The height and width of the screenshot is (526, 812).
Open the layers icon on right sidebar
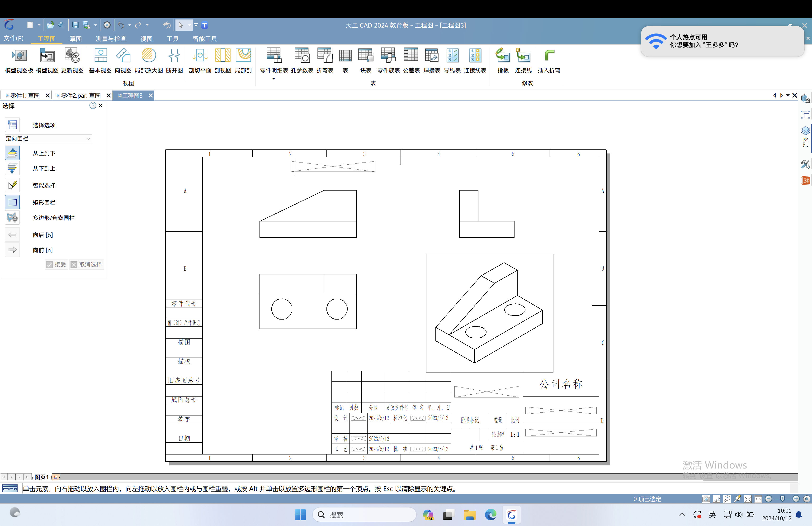click(x=805, y=131)
